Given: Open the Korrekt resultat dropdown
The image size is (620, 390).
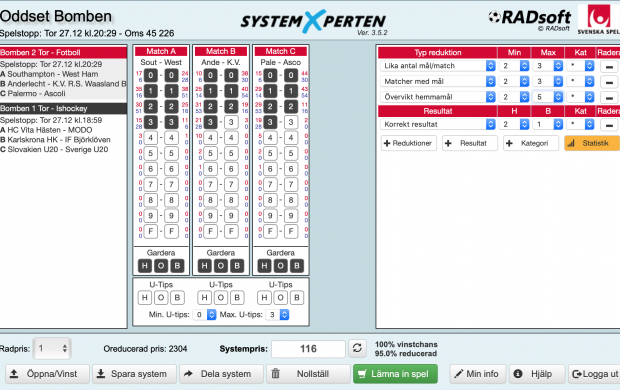Looking at the screenshot, I should coord(438,124).
